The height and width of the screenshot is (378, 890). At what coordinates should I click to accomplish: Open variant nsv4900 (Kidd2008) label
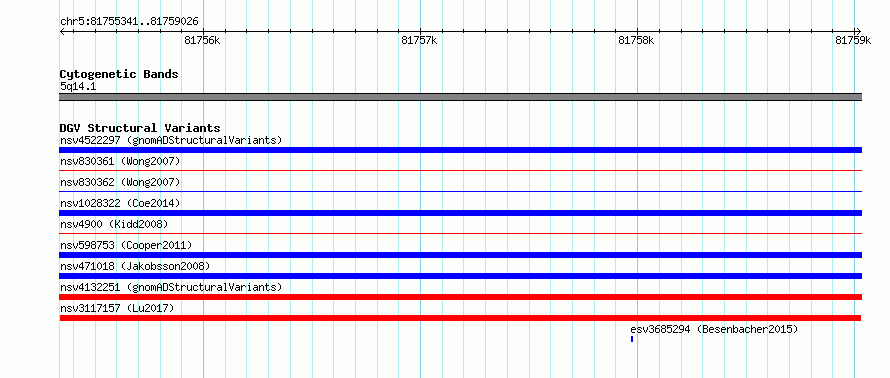pyautogui.click(x=114, y=224)
